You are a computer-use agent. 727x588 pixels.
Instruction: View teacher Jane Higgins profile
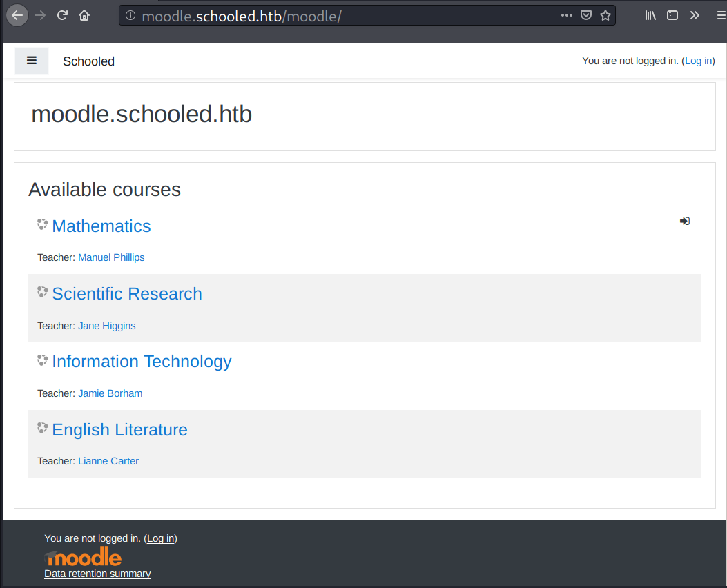tap(107, 326)
